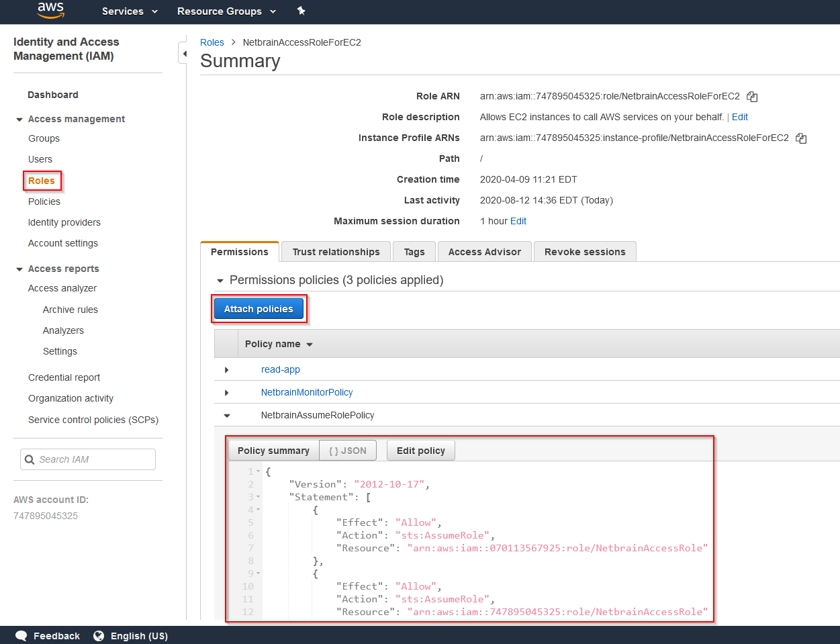840x644 pixels.
Task: Open Settings under Access analyzer
Action: (x=60, y=351)
